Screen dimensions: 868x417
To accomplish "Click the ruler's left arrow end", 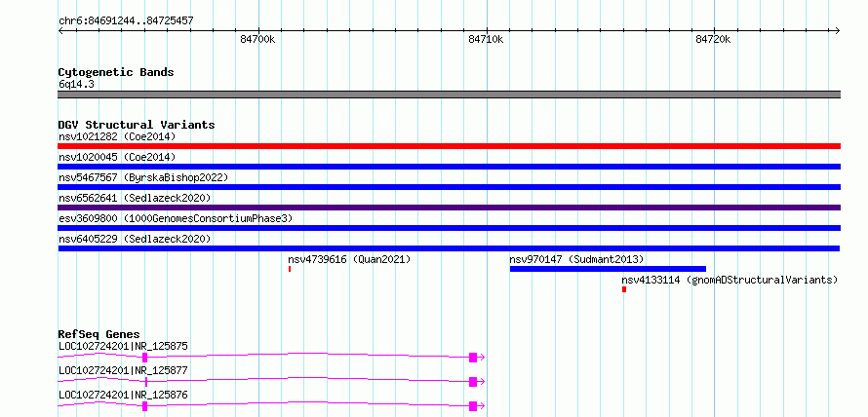I will [x=60, y=31].
